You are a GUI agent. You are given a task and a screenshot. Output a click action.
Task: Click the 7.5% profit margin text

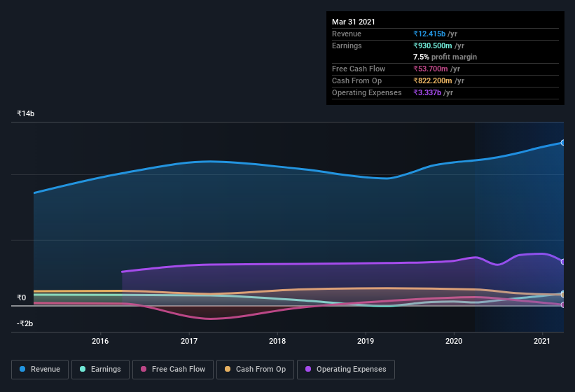click(445, 57)
